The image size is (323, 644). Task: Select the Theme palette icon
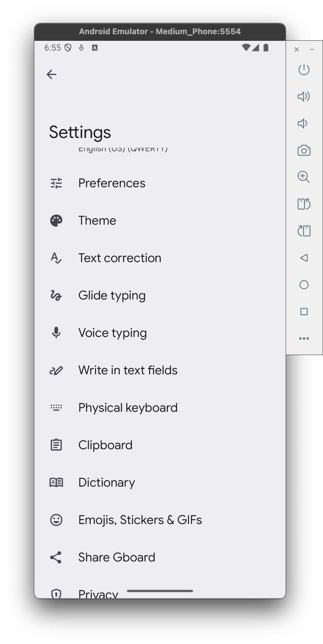[56, 221]
